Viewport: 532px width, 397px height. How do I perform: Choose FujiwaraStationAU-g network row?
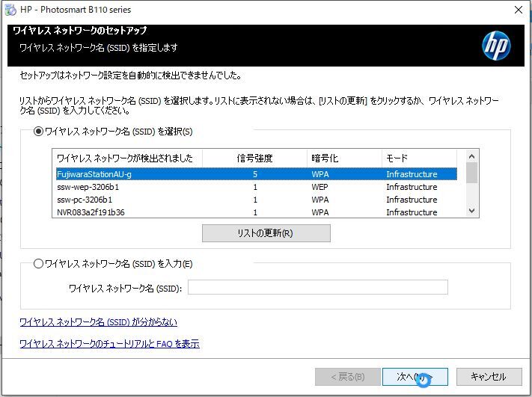256,174
